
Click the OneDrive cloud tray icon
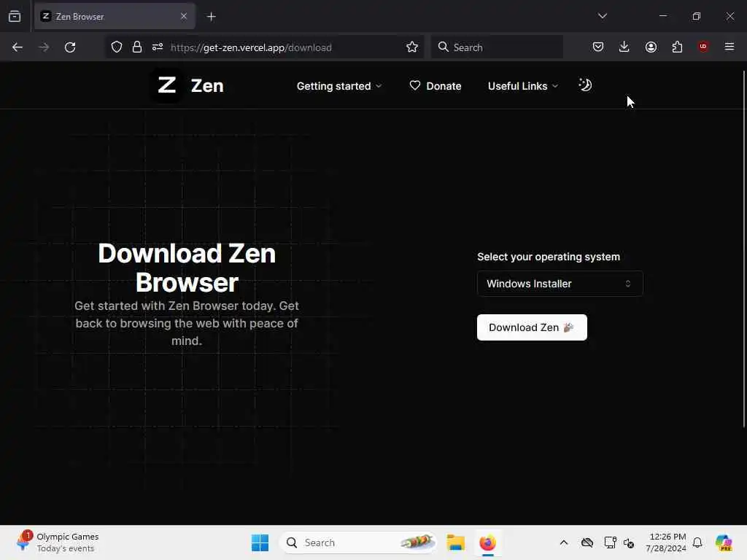coord(587,542)
